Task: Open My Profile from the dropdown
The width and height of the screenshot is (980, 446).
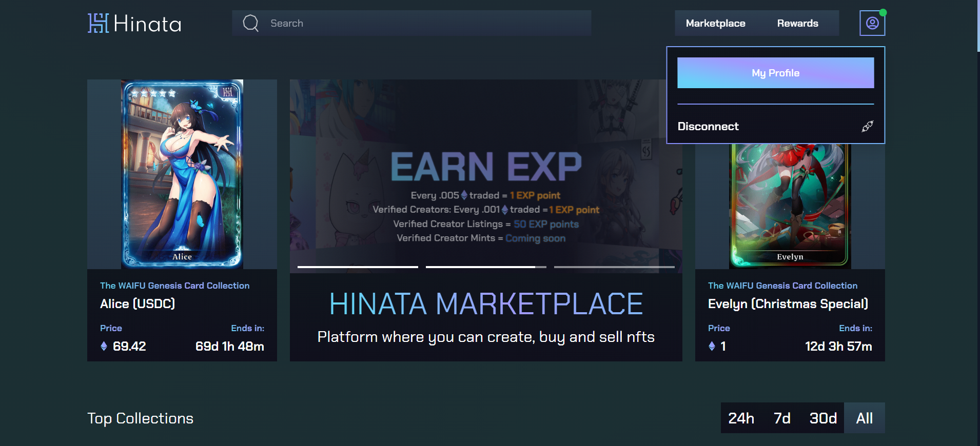Action: tap(775, 73)
